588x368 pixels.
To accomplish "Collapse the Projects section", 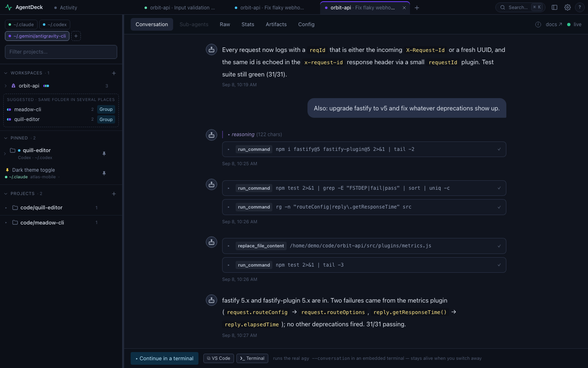I will [x=6, y=194].
